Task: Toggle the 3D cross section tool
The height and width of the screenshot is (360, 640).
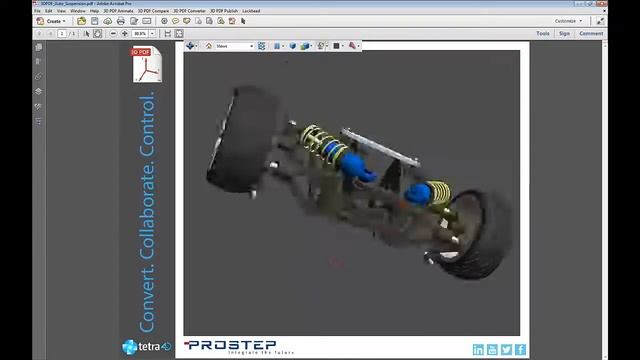Action: [x=353, y=46]
